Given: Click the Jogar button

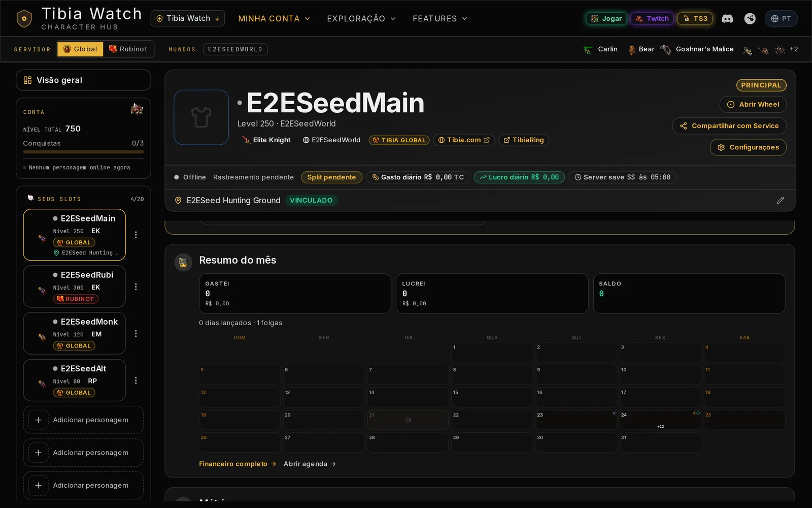Looking at the screenshot, I should pos(606,19).
